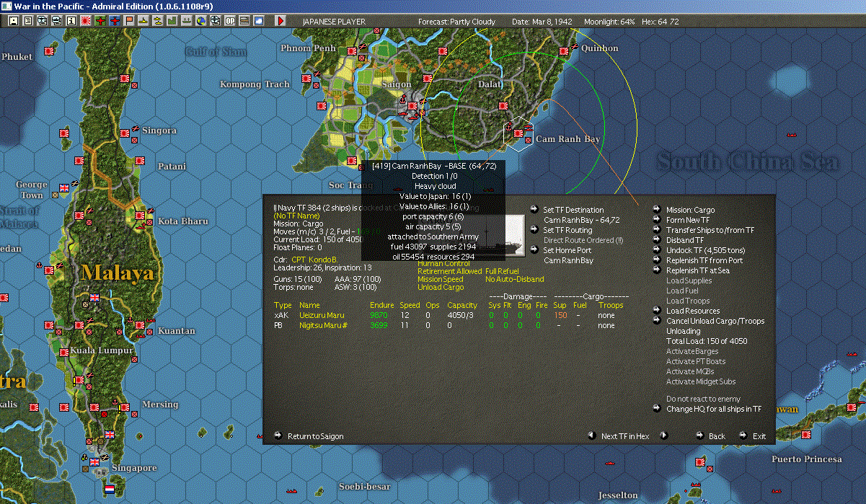Click the Japanese rising sun flag icon
866x504 pixels.
[86, 21]
